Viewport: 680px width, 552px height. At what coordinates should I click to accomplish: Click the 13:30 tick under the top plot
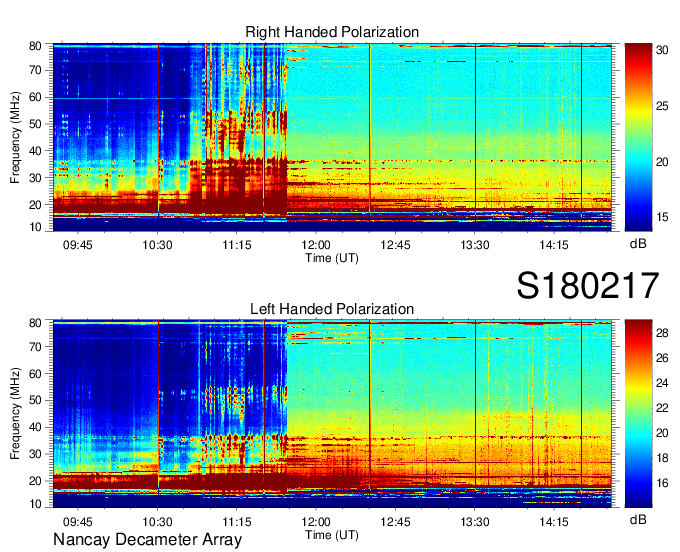pos(475,245)
